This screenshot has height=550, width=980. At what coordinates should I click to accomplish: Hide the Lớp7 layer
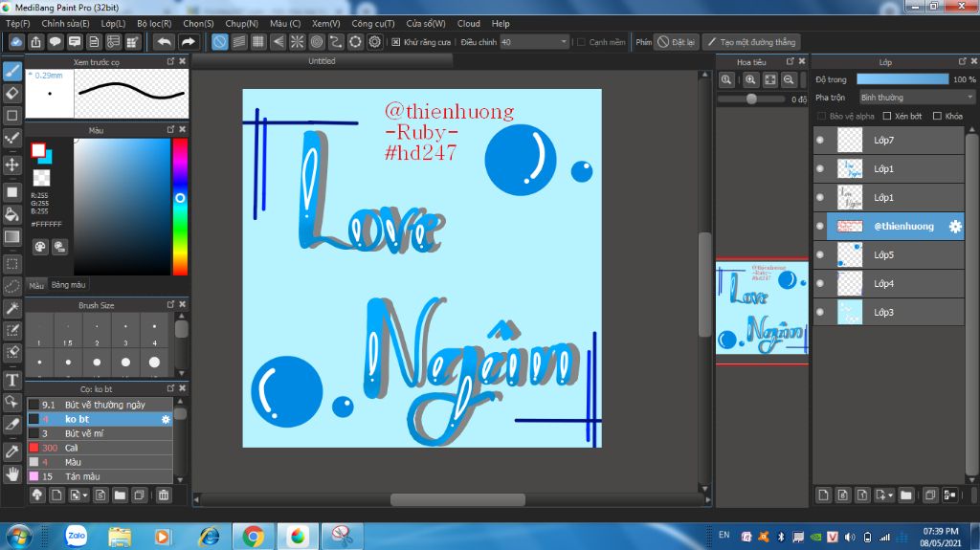tap(820, 140)
